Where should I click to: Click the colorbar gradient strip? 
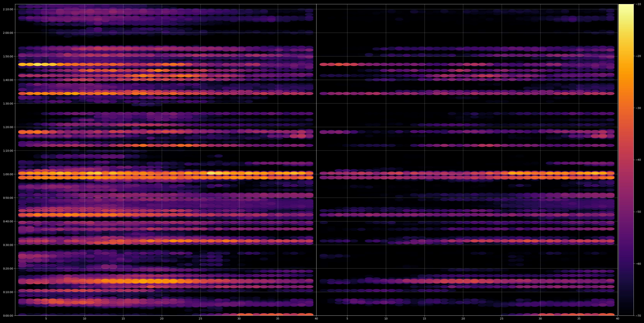(626, 160)
